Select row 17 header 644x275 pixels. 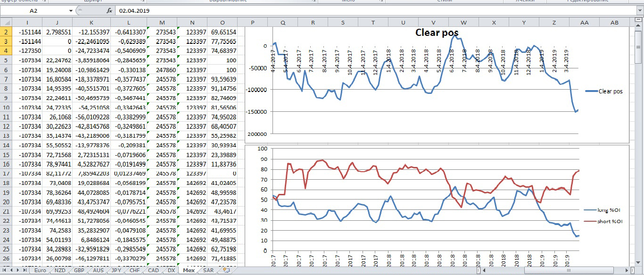click(6, 174)
